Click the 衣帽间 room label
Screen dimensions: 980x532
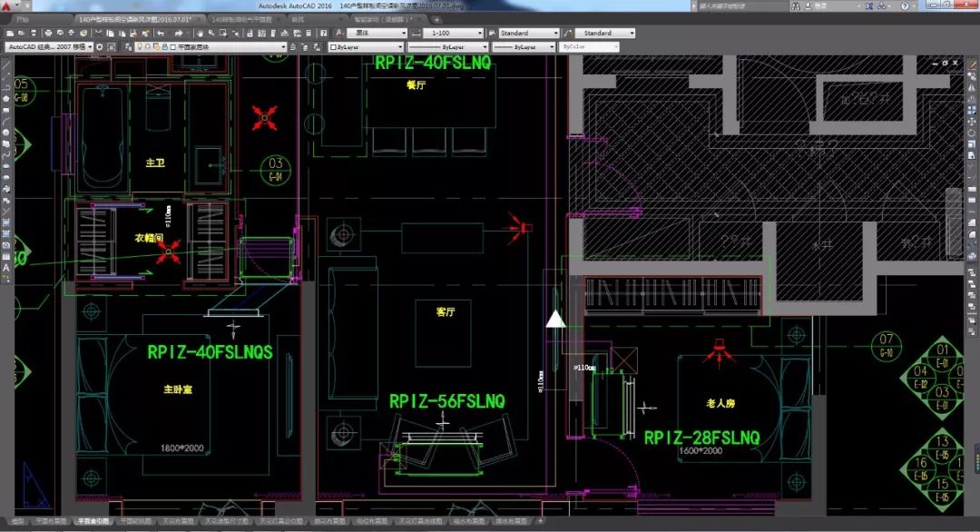pos(149,238)
